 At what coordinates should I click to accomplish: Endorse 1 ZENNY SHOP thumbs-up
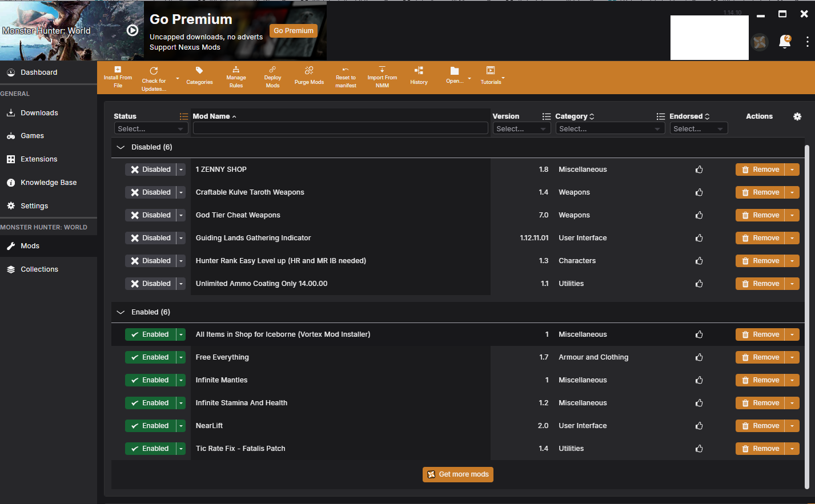[699, 170]
